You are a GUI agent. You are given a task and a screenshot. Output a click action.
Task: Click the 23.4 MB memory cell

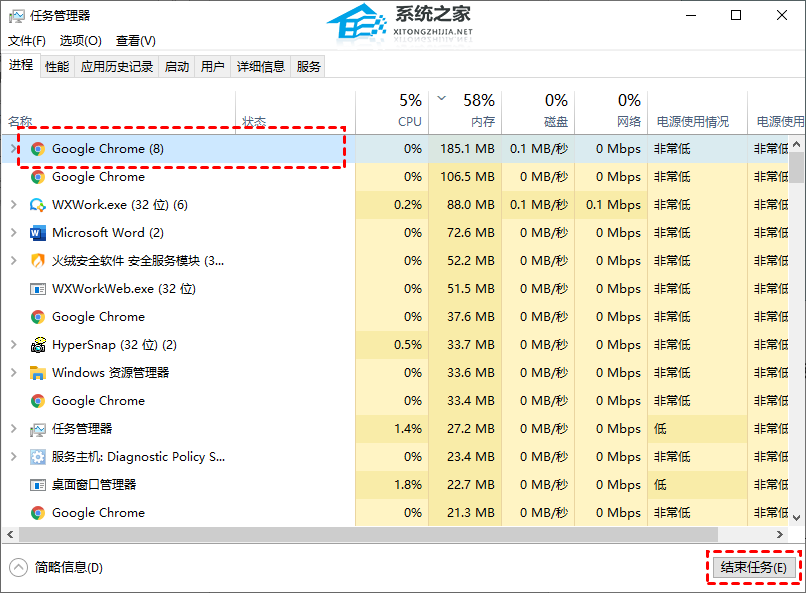465,457
